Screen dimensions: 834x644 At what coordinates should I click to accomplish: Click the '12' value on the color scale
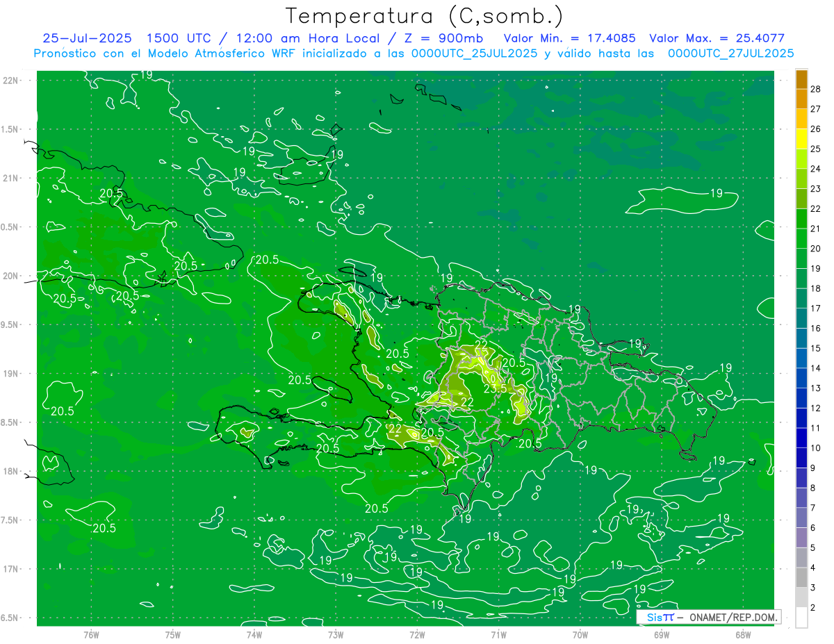coord(816,408)
